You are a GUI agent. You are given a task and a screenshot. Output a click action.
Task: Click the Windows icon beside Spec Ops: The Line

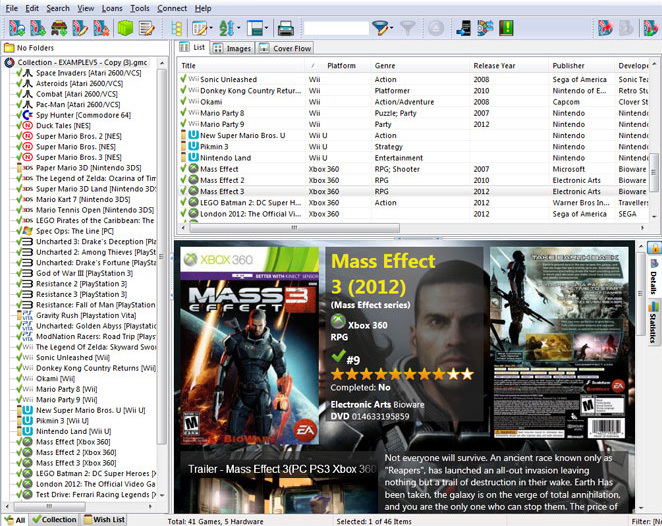27,231
